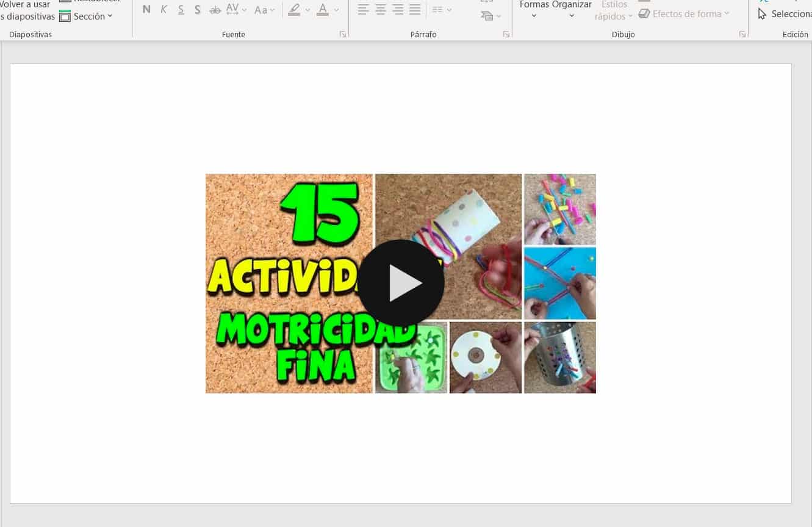Align text to the right
The width and height of the screenshot is (812, 527).
398,10
